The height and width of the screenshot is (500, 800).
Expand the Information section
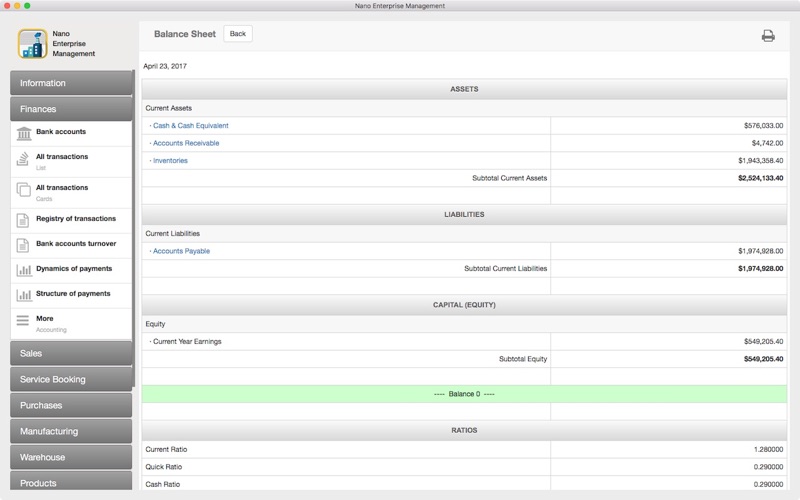tap(71, 83)
